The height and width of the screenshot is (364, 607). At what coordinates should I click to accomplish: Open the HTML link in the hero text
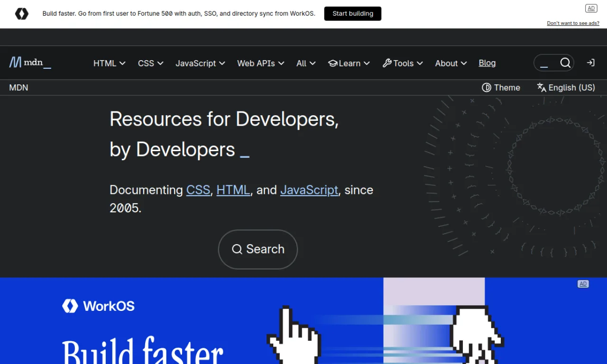point(233,190)
